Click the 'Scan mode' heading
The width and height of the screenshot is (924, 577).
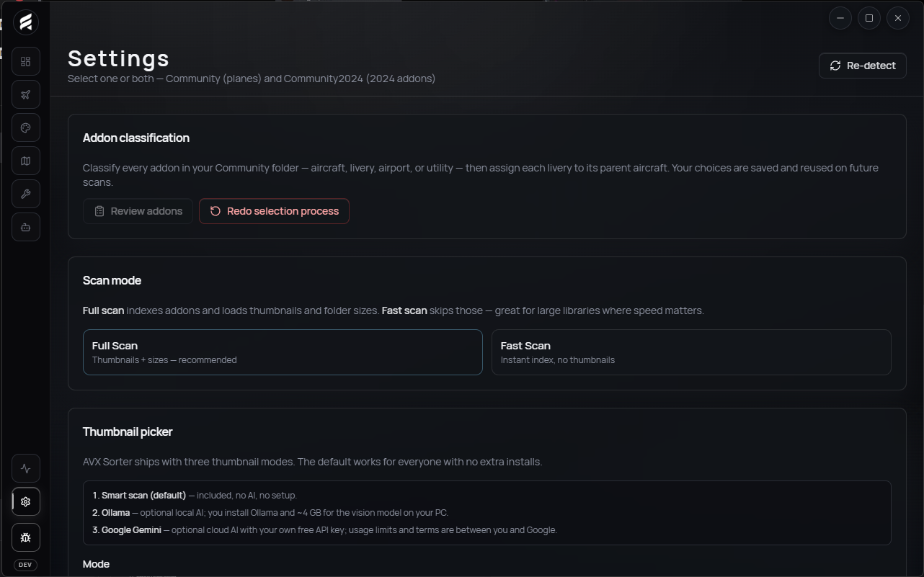112,280
